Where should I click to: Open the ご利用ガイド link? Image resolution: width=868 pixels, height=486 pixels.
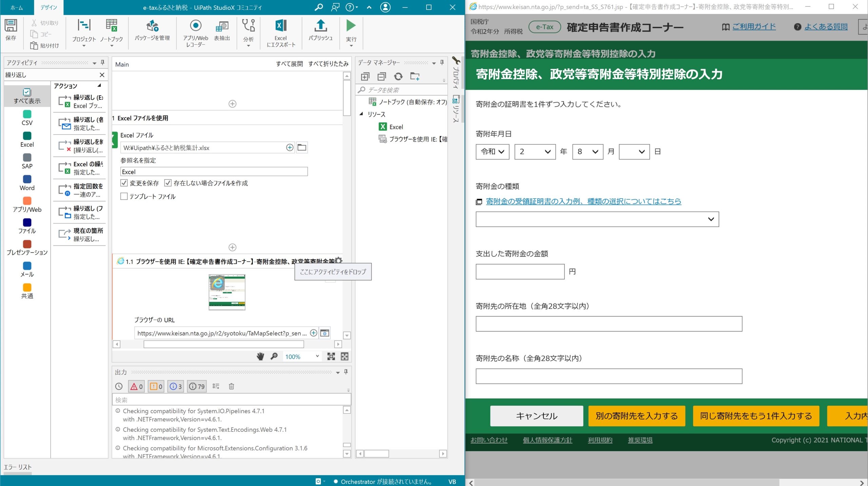tap(754, 27)
